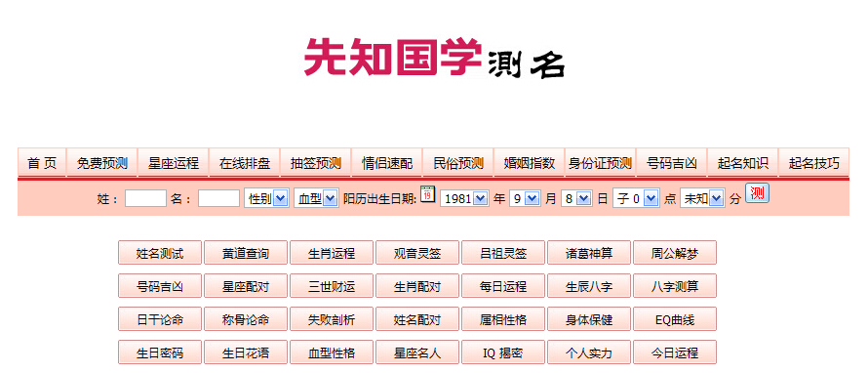
Task: Click the 日干论命 button
Action: (x=160, y=319)
